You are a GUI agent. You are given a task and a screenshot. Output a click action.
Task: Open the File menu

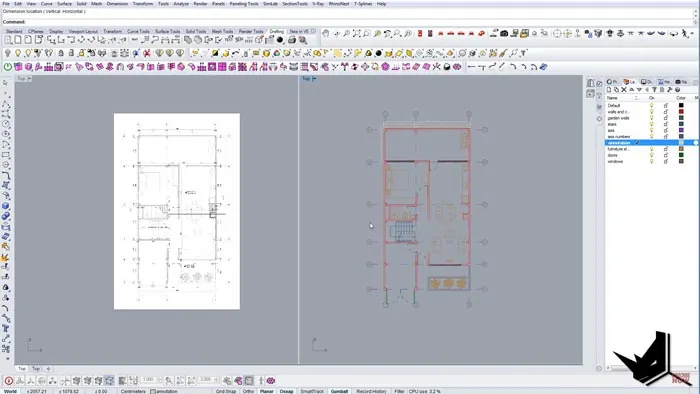tap(6, 4)
